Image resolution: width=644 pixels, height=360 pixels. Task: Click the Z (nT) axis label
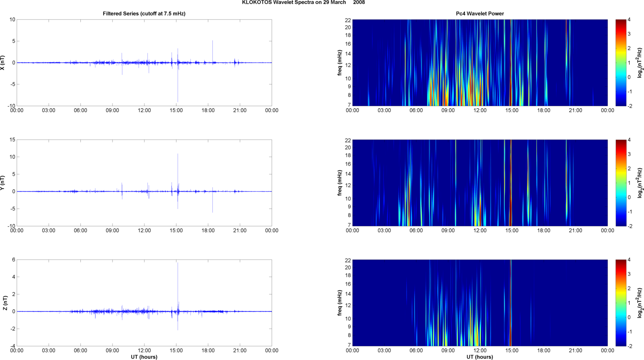[5, 303]
